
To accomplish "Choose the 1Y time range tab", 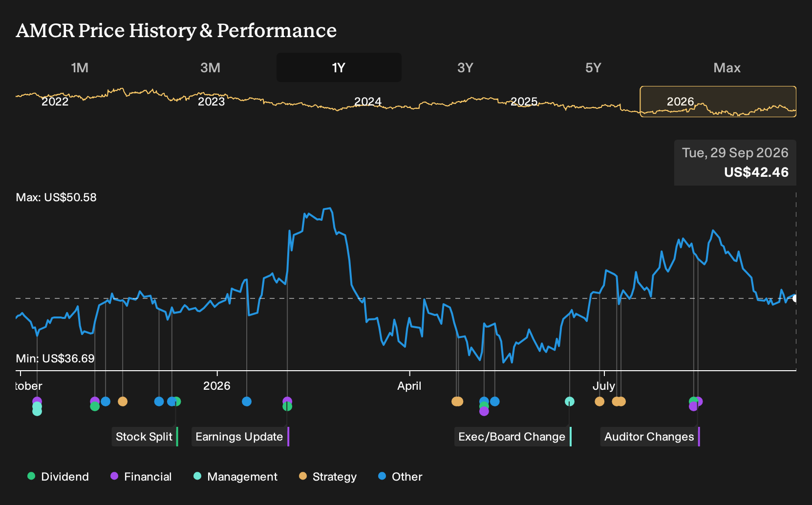I will coord(339,67).
